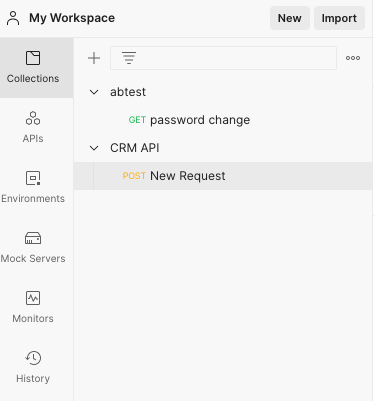Collapse the abtest collection
This screenshot has height=401, width=374.
pos(94,92)
